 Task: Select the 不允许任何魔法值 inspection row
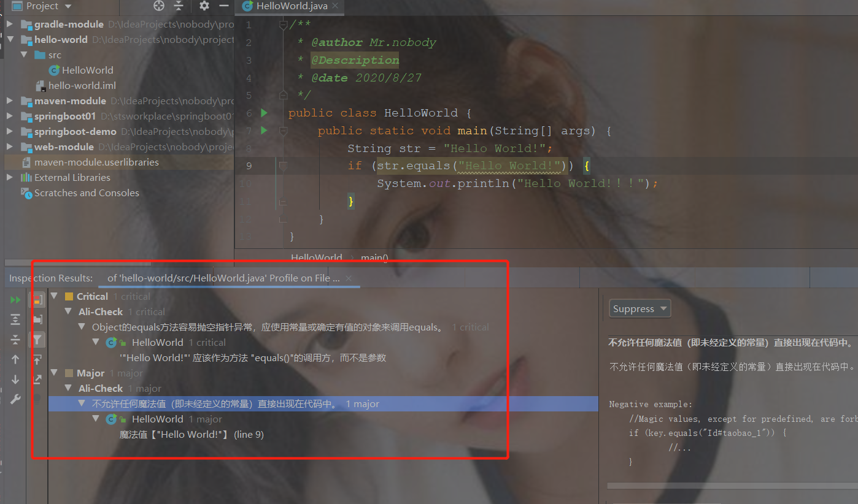323,404
